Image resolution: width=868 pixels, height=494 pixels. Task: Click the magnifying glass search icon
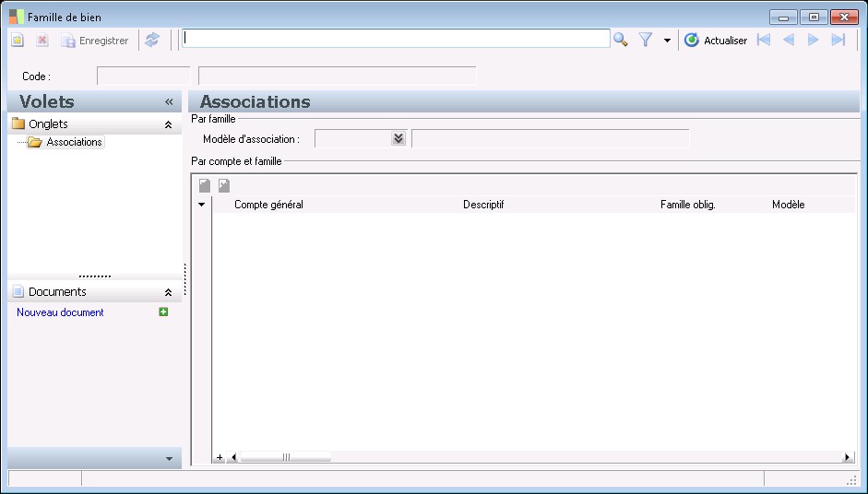click(x=621, y=40)
